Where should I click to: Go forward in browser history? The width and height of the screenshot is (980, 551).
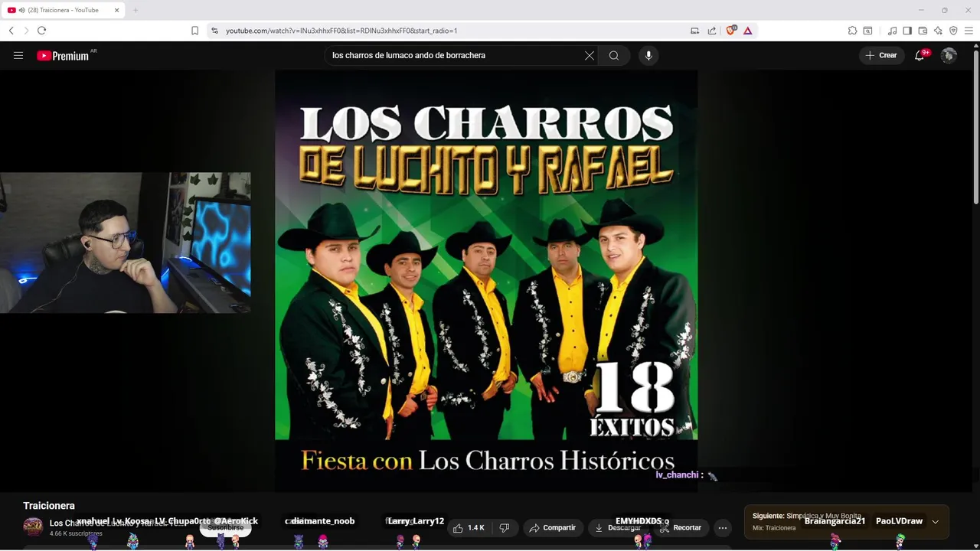[26, 31]
